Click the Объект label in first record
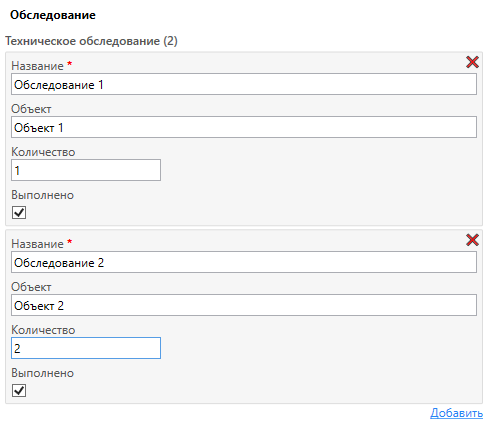 click(x=31, y=109)
